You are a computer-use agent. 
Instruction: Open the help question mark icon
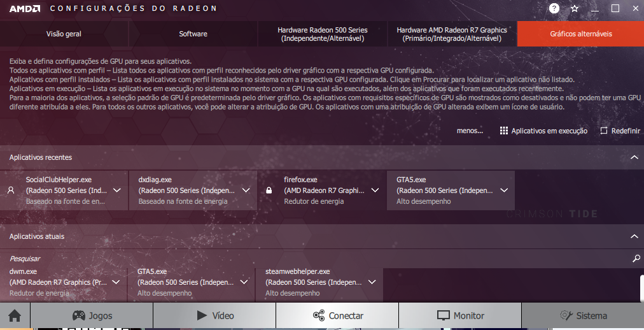pyautogui.click(x=554, y=8)
